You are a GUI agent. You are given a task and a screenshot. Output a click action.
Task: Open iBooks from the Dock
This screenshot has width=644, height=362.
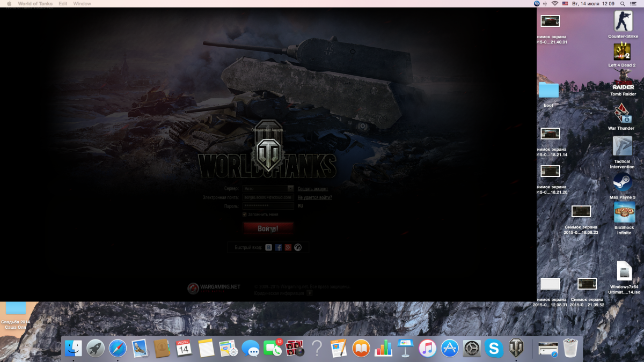point(361,348)
